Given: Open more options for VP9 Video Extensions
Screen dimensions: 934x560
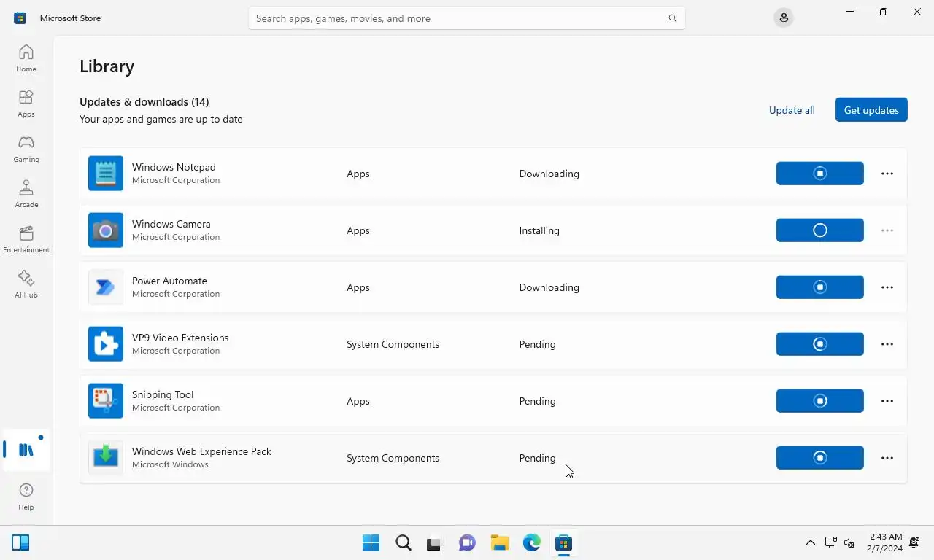Looking at the screenshot, I should click(887, 344).
